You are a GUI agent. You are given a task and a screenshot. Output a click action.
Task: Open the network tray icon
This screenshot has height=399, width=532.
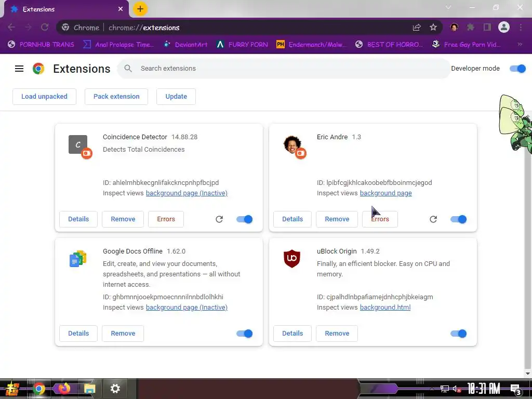[x=445, y=389]
